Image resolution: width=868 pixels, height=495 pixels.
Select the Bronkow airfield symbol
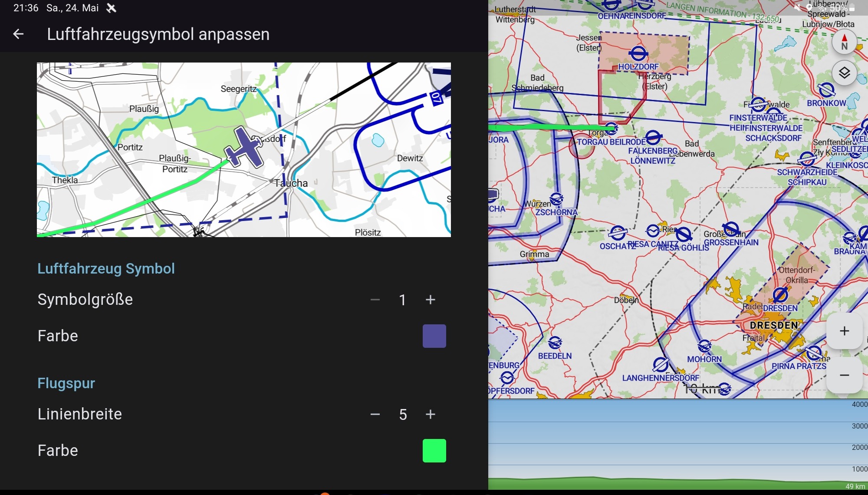coord(826,90)
